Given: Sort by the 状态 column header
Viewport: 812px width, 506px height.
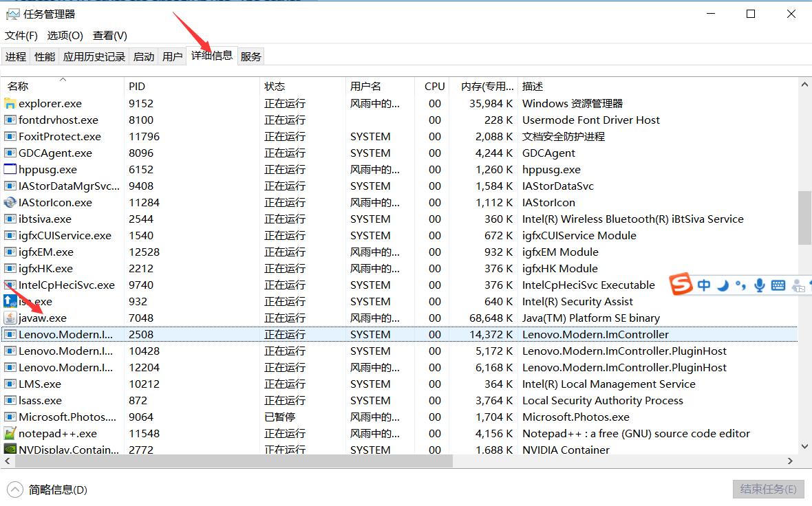Looking at the screenshot, I should tap(302, 87).
